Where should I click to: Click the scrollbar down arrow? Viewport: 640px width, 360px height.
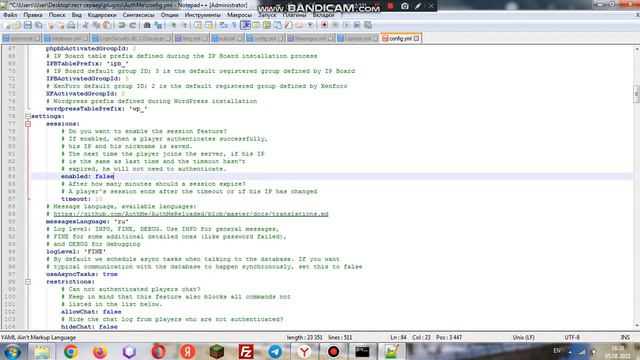pyautogui.click(x=636, y=326)
